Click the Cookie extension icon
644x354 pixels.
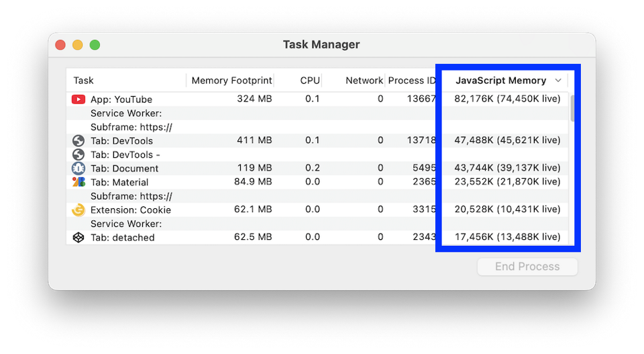(78, 210)
